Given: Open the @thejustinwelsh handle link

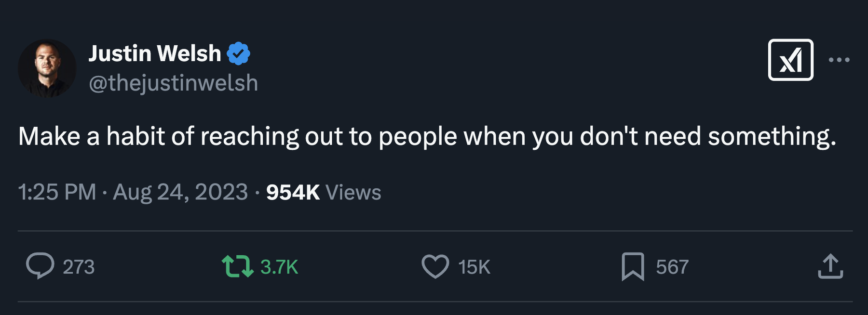Looking at the screenshot, I should pyautogui.click(x=174, y=83).
